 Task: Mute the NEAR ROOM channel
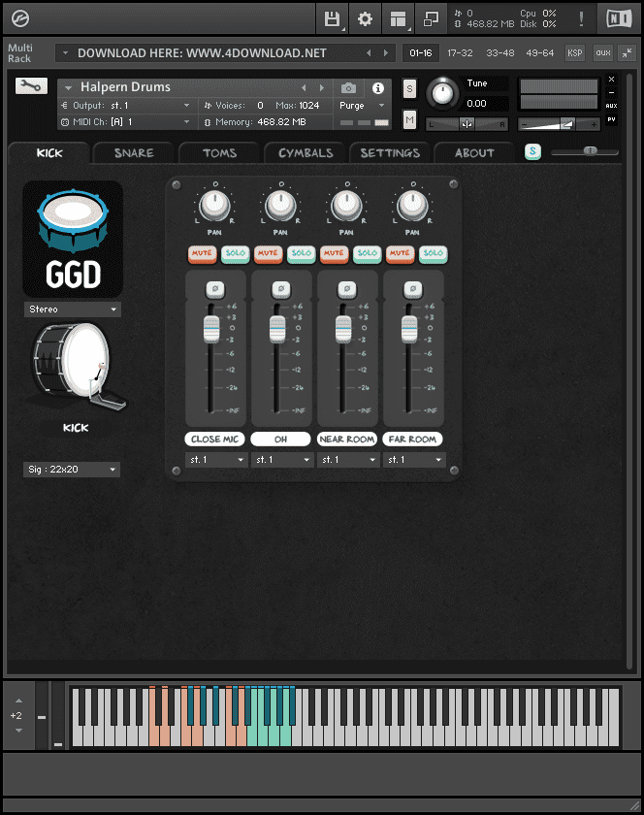point(334,253)
